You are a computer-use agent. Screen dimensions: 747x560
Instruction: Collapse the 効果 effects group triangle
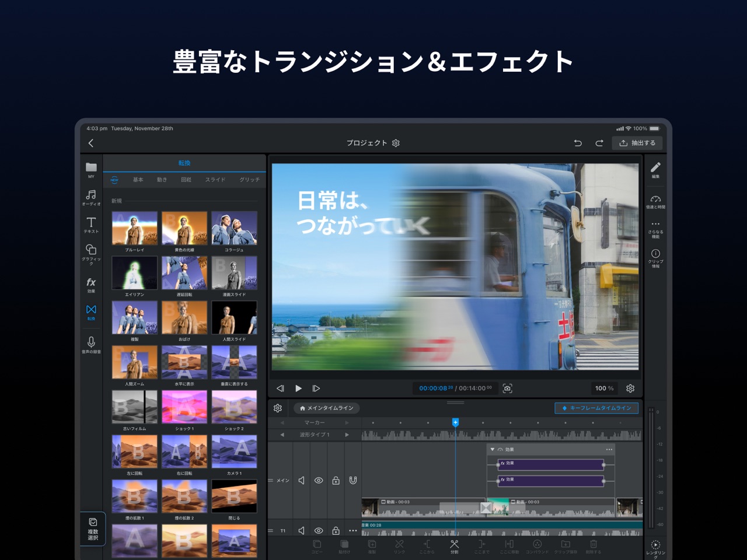(x=493, y=449)
